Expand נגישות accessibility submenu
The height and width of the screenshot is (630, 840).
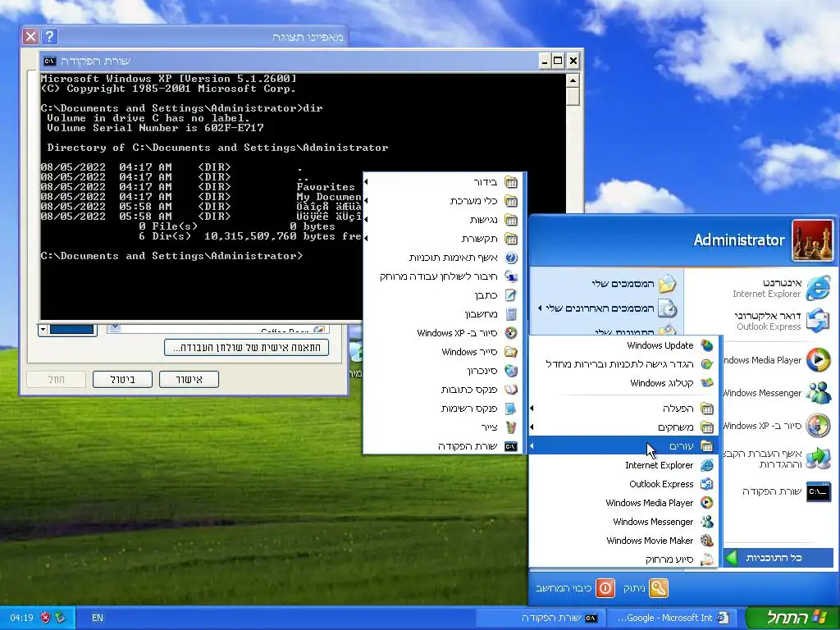click(x=444, y=220)
